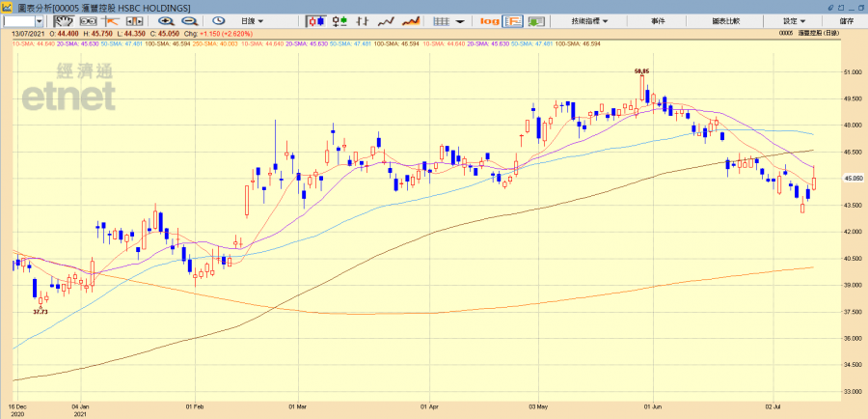This screenshot has width=868, height=419.
Task: Click the 圖表比較 button
Action: [x=724, y=20]
